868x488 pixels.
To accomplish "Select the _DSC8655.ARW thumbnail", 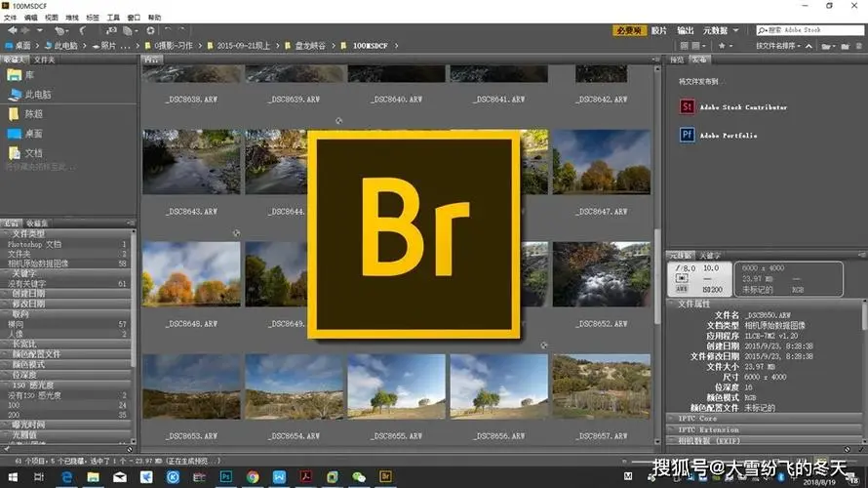I will [x=396, y=386].
